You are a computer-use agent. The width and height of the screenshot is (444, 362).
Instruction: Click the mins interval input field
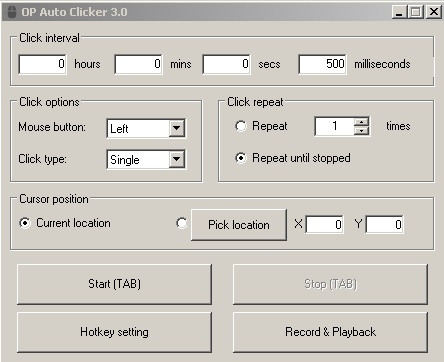[x=138, y=64]
